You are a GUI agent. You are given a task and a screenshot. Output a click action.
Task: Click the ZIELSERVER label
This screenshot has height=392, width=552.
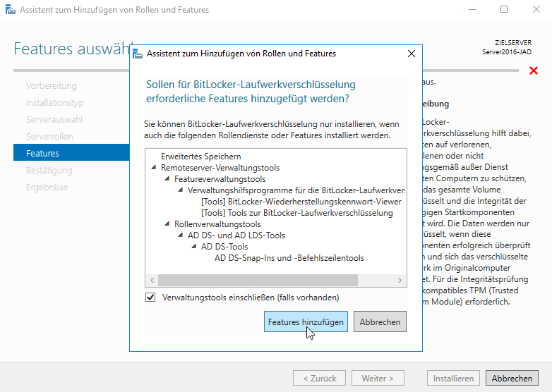click(x=513, y=43)
